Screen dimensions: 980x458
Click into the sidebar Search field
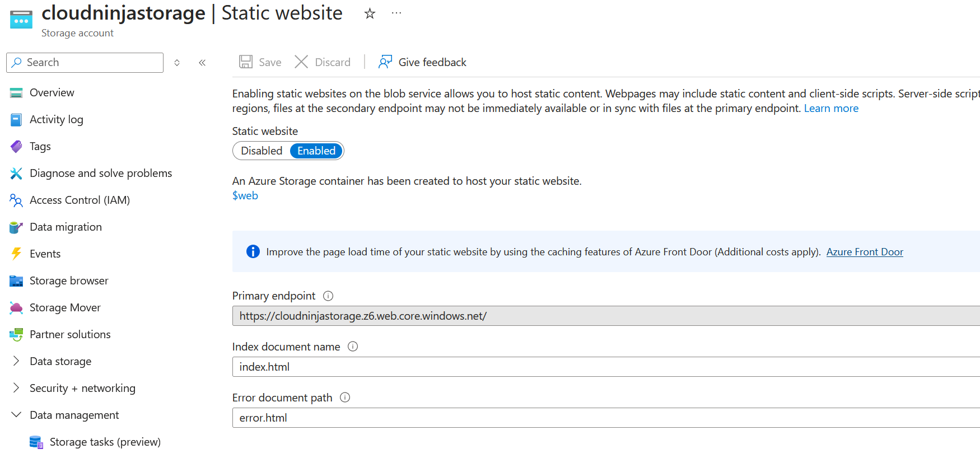pos(85,63)
